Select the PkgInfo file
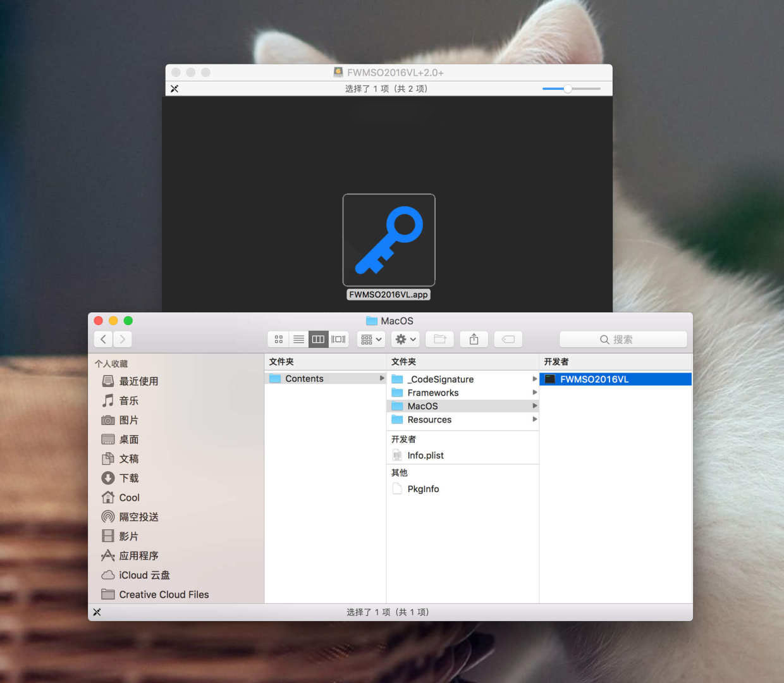784x683 pixels. click(463, 489)
